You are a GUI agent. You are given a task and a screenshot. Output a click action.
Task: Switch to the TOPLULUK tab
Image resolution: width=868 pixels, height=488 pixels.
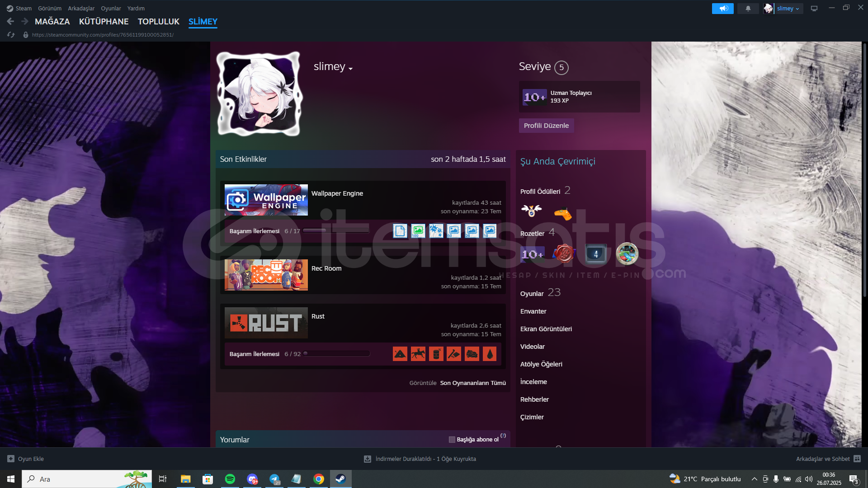pos(159,21)
